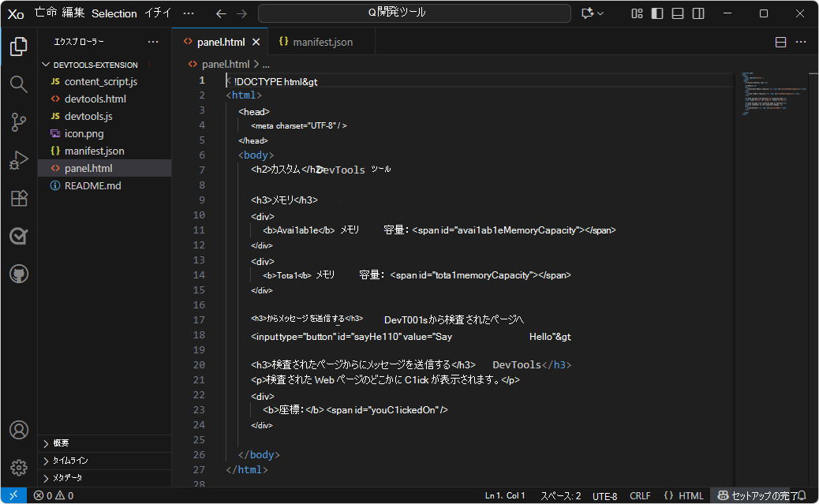Split the editor with the layout icon
Viewport: 819px width, 504px height.
(780, 43)
